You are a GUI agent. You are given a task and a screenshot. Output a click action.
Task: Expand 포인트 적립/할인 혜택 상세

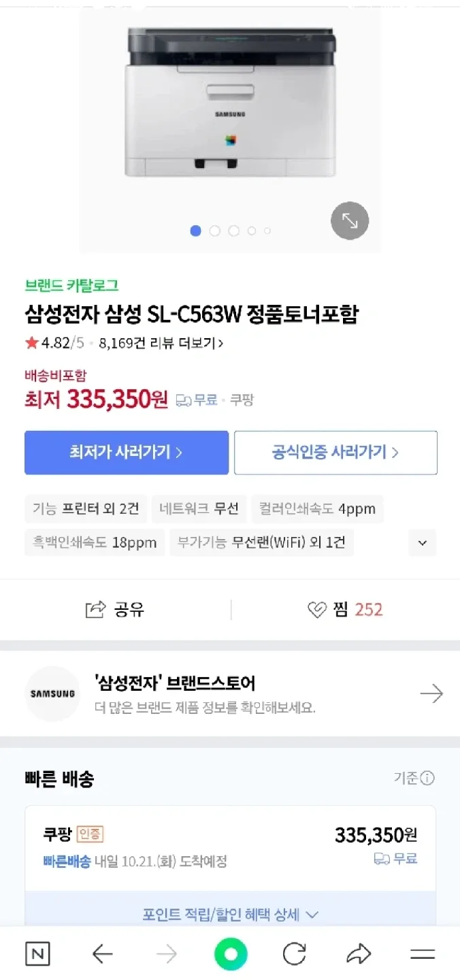[231, 915]
